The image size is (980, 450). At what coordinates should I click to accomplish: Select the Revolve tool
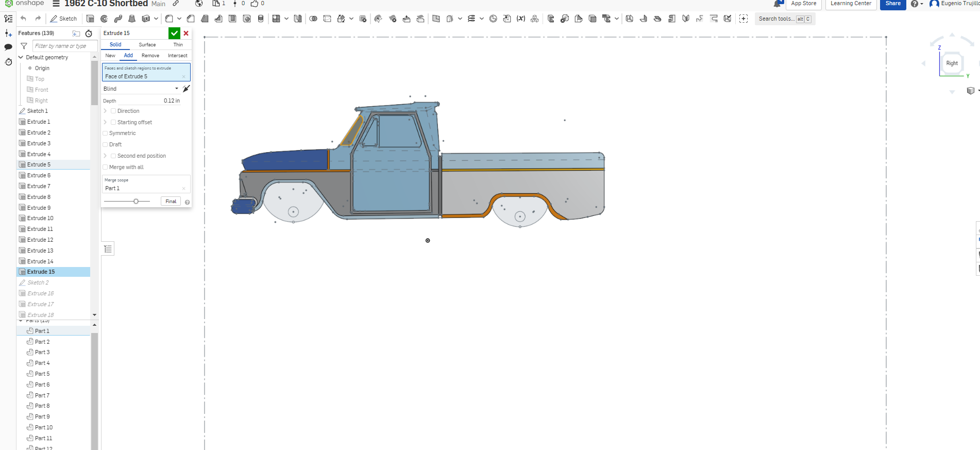point(104,19)
